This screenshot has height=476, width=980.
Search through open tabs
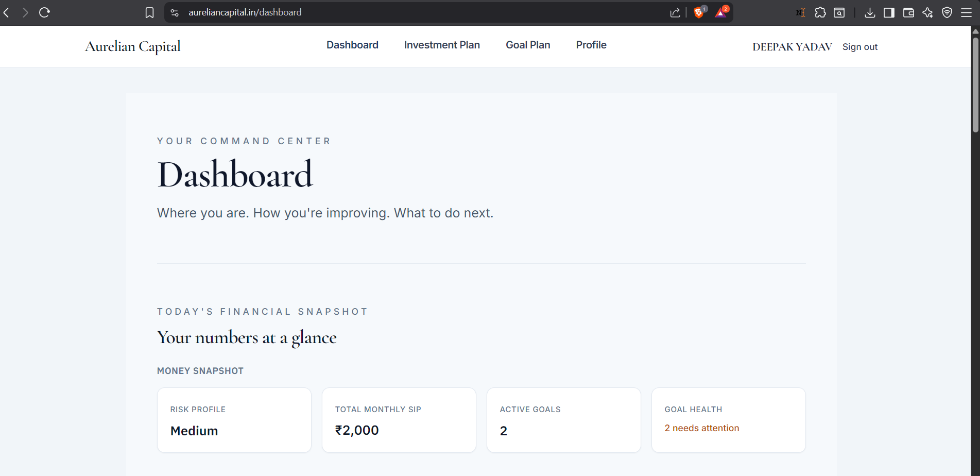(x=839, y=12)
